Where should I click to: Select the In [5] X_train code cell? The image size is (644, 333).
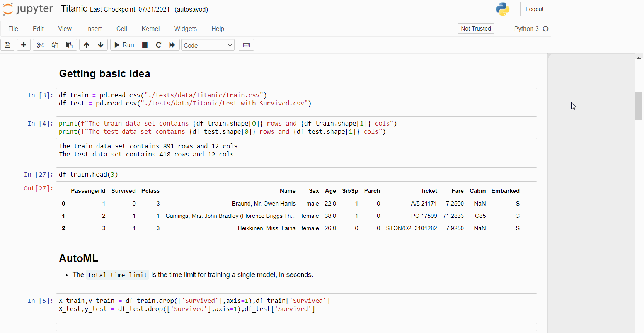[296, 308]
